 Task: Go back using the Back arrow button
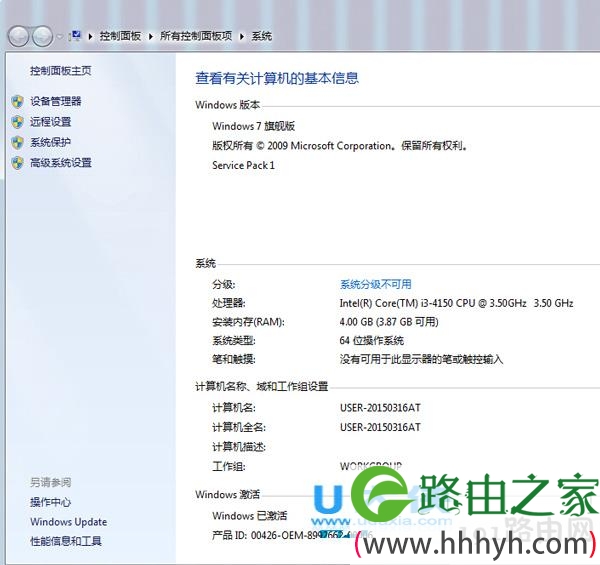point(18,37)
